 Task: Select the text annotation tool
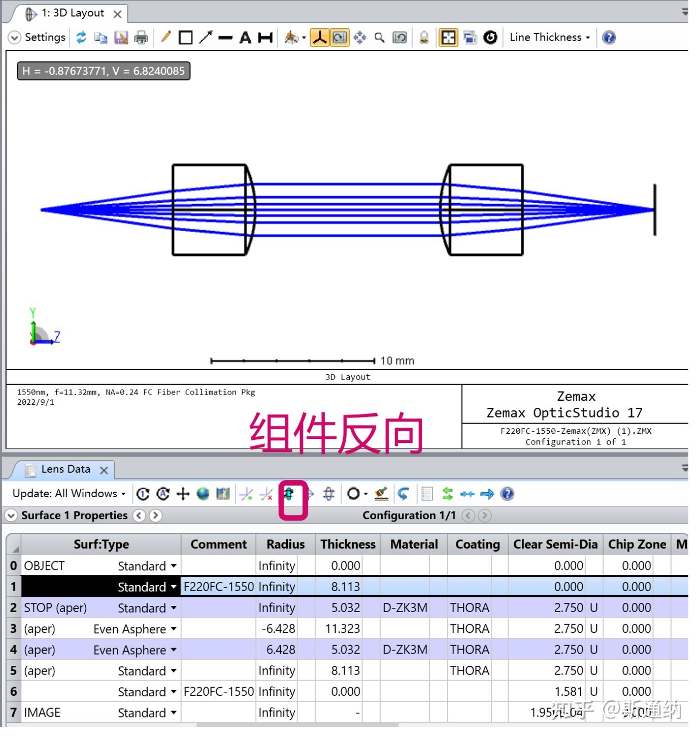[245, 37]
